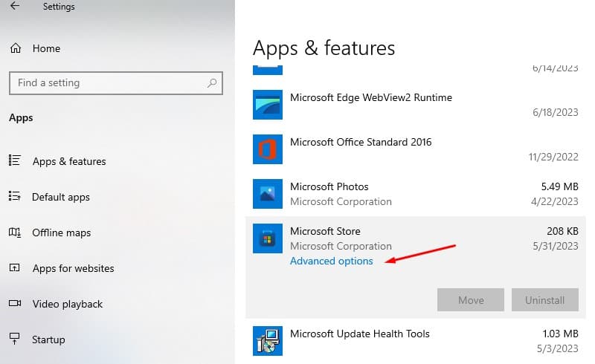Click the Apps & features page heading
This screenshot has width=595, height=364.
[324, 48]
